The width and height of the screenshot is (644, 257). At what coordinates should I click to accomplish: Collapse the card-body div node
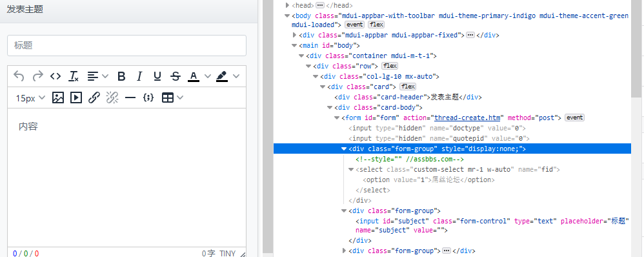click(x=330, y=107)
